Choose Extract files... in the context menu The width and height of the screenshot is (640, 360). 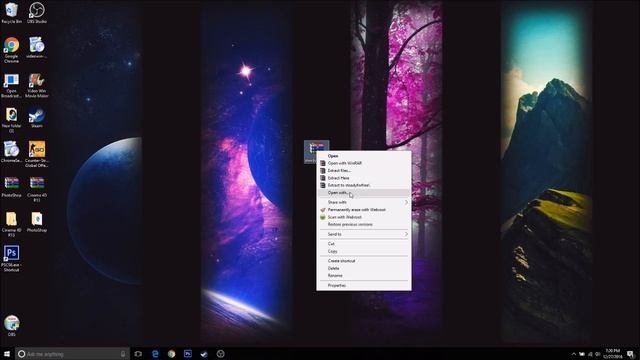tap(364, 171)
